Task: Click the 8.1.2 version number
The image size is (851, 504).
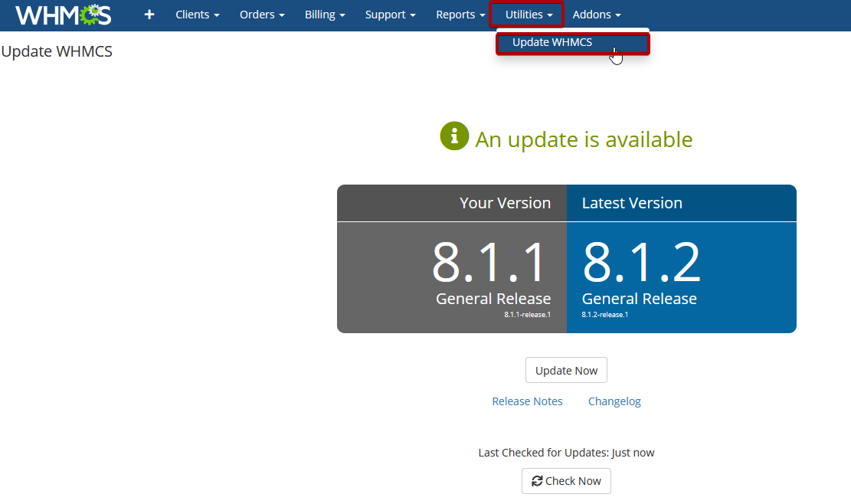Action: pos(642,262)
